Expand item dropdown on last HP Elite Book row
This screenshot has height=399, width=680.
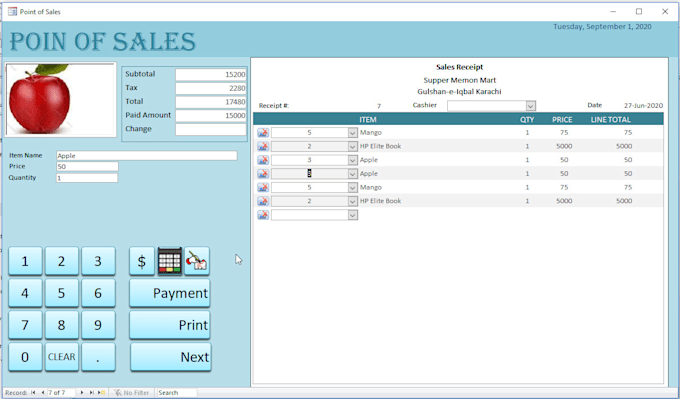pos(353,201)
